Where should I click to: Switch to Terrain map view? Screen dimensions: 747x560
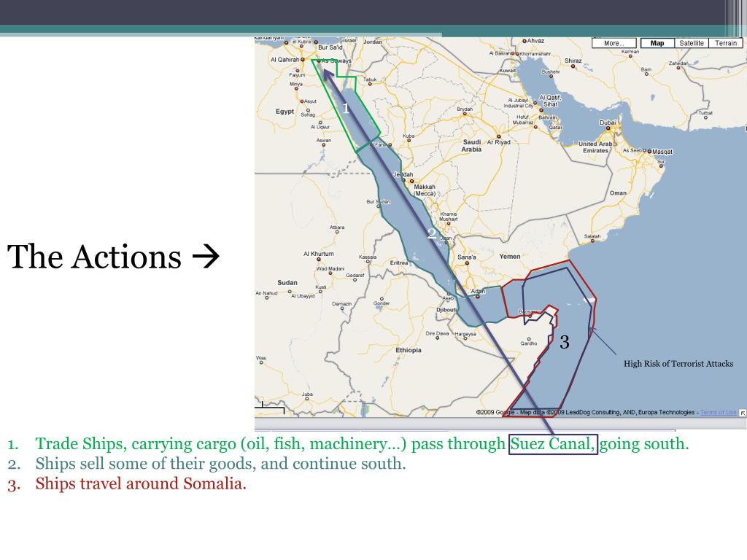pos(726,43)
